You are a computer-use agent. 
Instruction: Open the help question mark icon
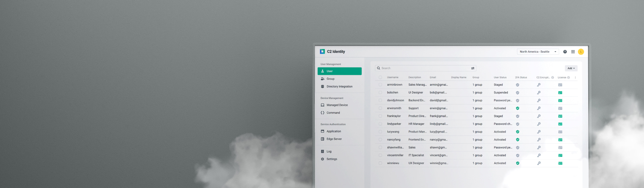tap(565, 52)
